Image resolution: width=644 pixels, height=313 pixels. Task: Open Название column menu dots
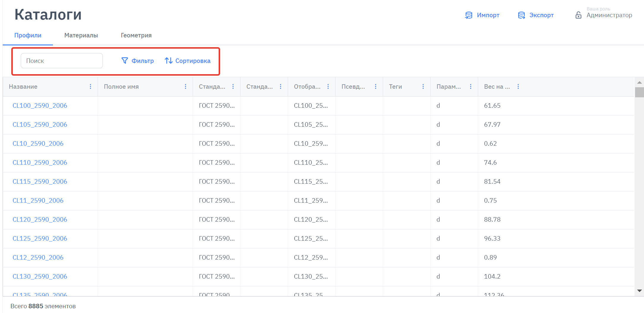pyautogui.click(x=91, y=86)
